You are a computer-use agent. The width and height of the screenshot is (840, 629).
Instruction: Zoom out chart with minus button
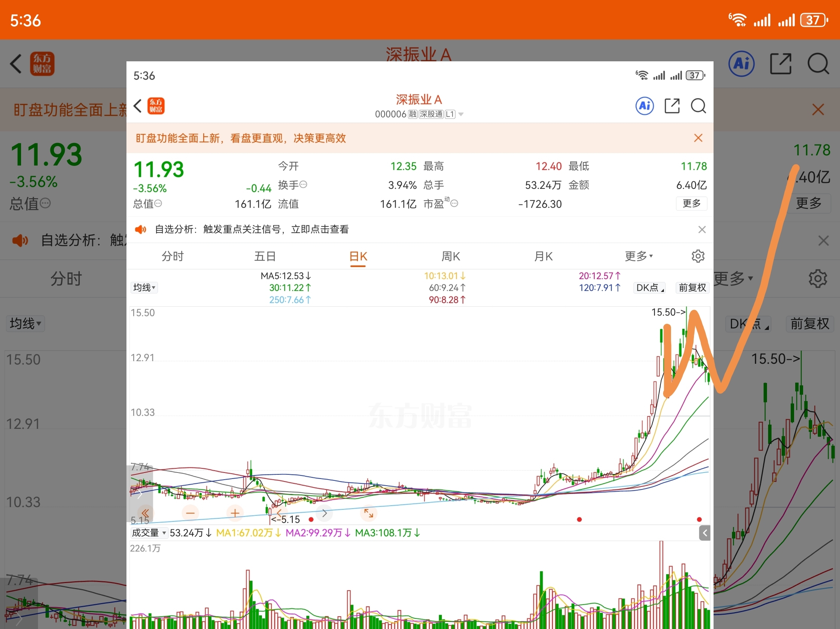[x=190, y=513]
